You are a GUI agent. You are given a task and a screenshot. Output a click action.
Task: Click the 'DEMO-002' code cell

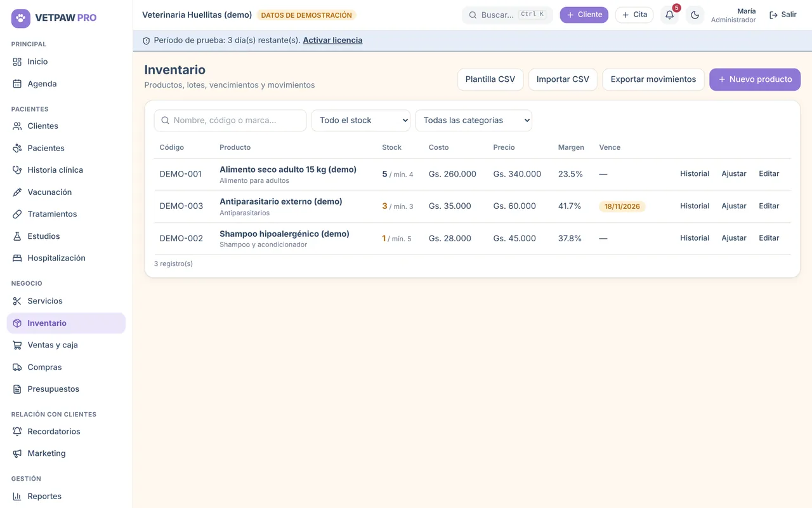point(181,238)
